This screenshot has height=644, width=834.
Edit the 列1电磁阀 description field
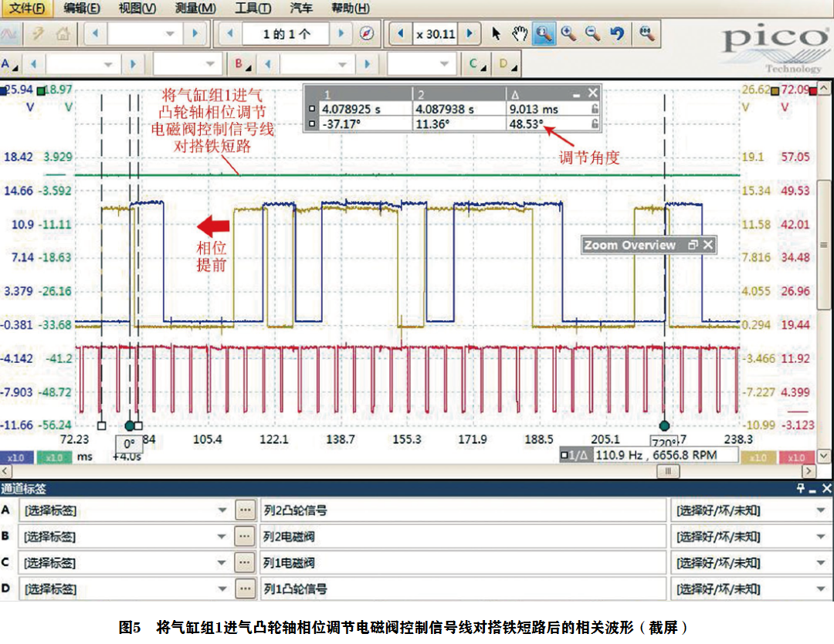coord(463,563)
